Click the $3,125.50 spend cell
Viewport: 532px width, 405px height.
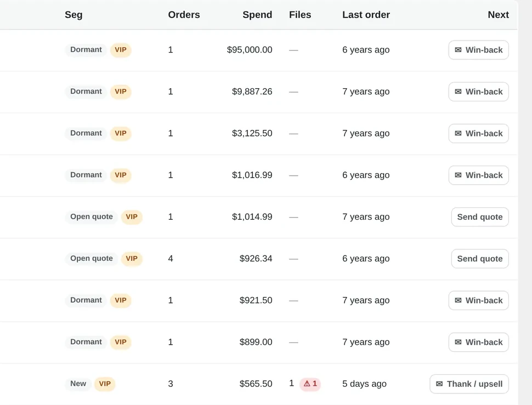click(x=252, y=133)
